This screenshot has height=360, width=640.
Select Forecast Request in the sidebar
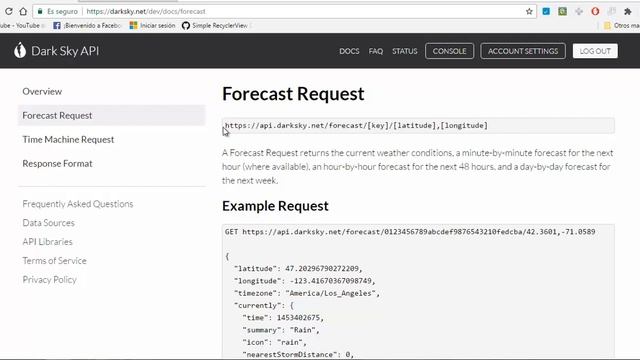pyautogui.click(x=111, y=116)
